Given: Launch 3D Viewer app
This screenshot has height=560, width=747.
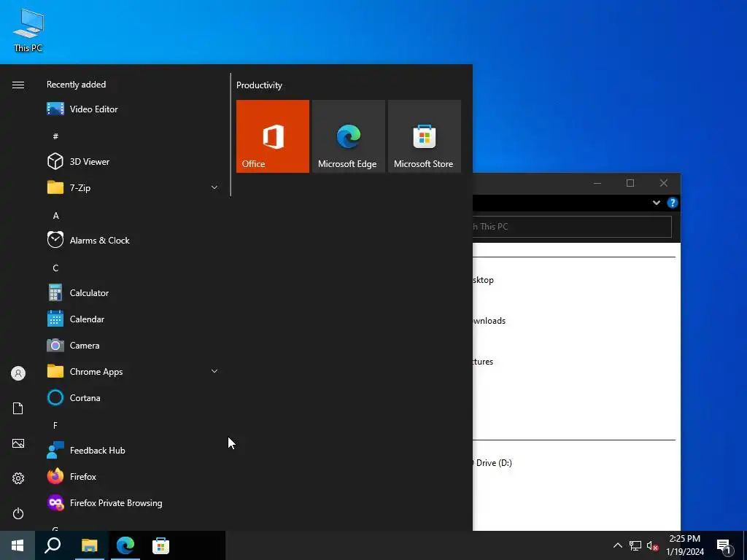Looking at the screenshot, I should point(133,161).
